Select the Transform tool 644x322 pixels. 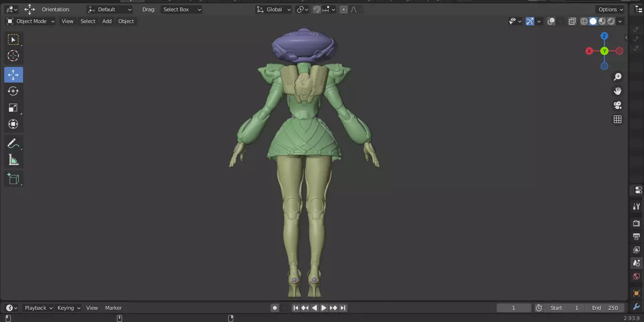(x=13, y=124)
